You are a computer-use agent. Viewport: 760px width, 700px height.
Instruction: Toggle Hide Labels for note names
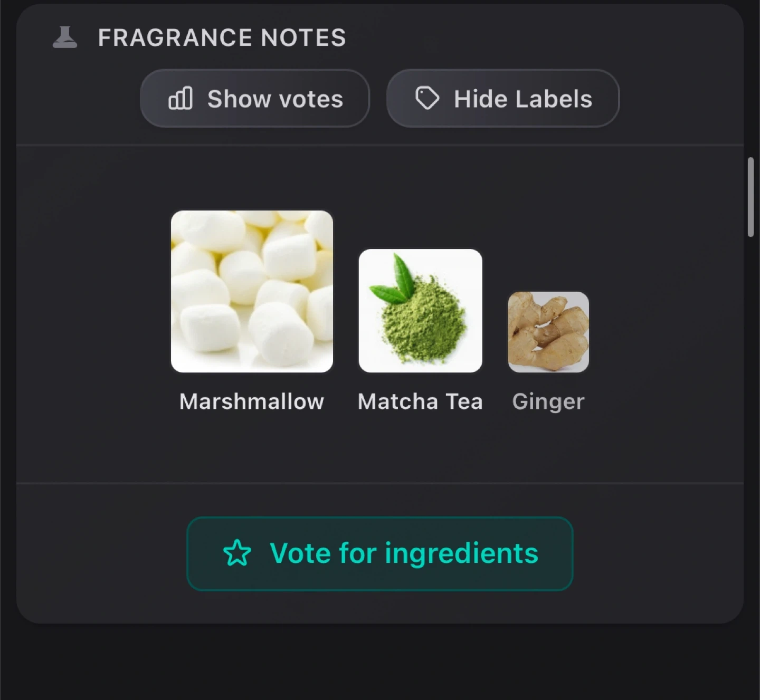coord(502,98)
